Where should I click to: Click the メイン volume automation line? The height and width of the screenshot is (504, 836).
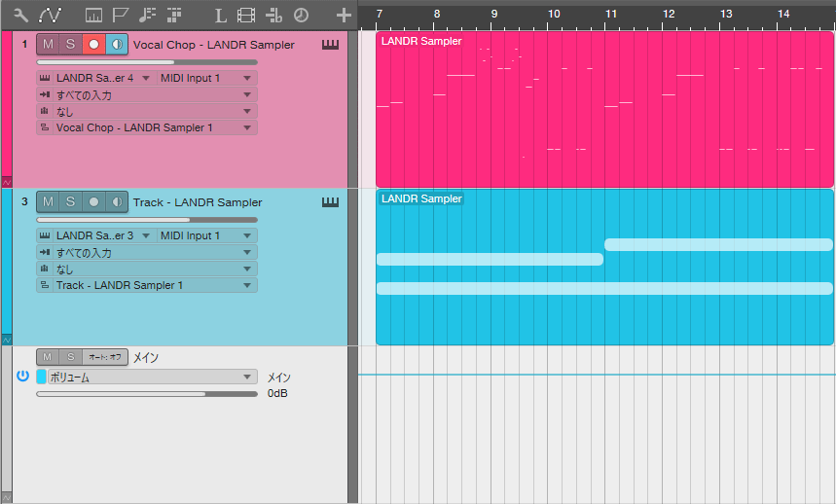pyautogui.click(x=597, y=375)
